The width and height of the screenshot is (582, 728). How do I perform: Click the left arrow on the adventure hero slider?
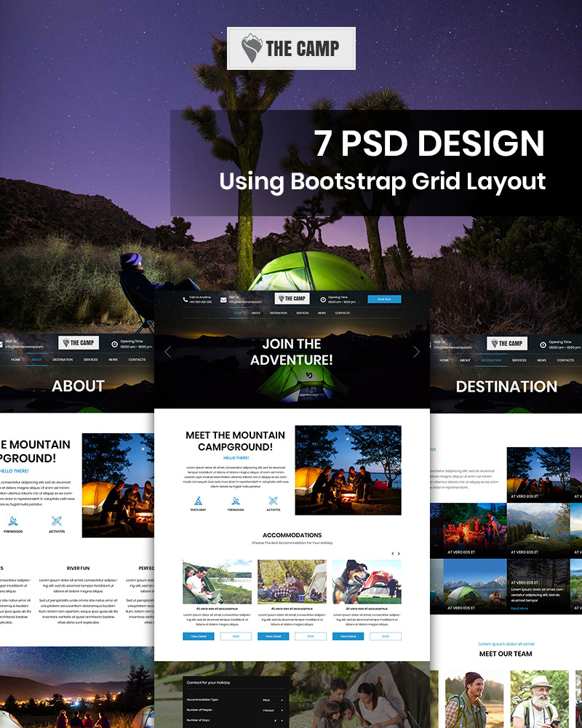click(169, 351)
